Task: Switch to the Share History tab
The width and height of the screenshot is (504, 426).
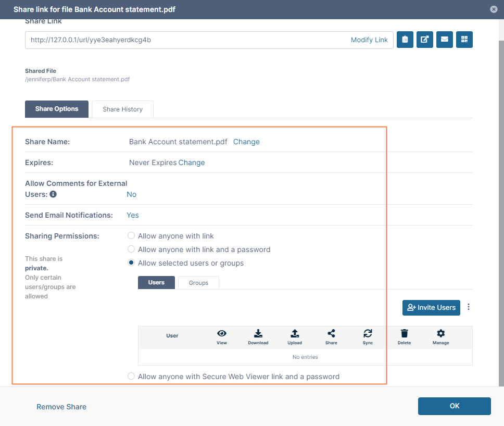Action: [122, 109]
